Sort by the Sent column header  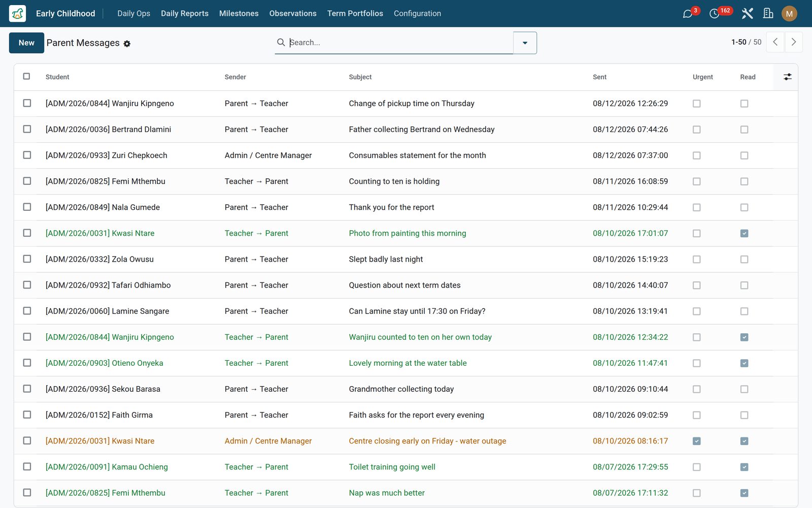pyautogui.click(x=599, y=77)
